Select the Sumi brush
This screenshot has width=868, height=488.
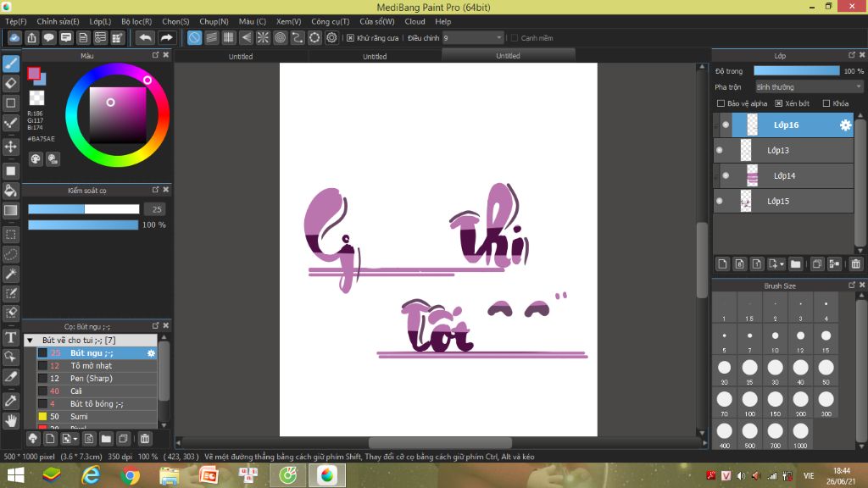(x=97, y=417)
